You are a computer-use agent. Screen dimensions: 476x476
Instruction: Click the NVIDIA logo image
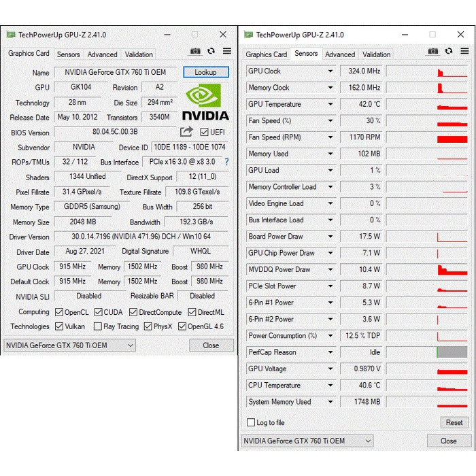205,102
